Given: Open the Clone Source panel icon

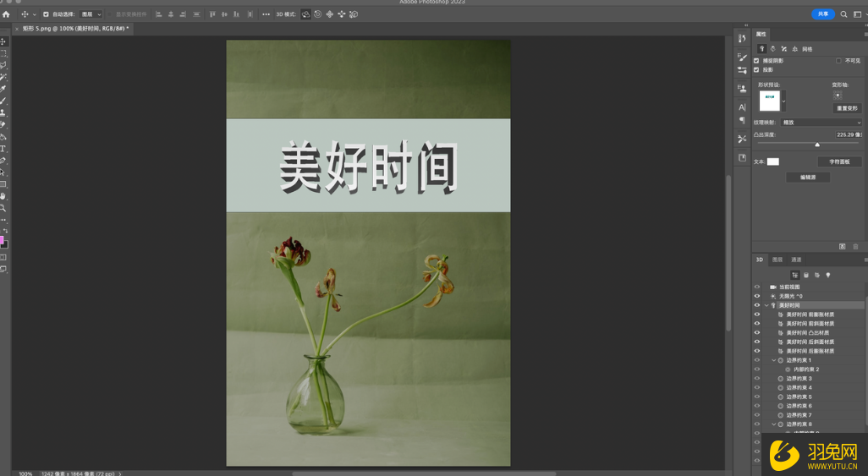Looking at the screenshot, I should 742,88.
